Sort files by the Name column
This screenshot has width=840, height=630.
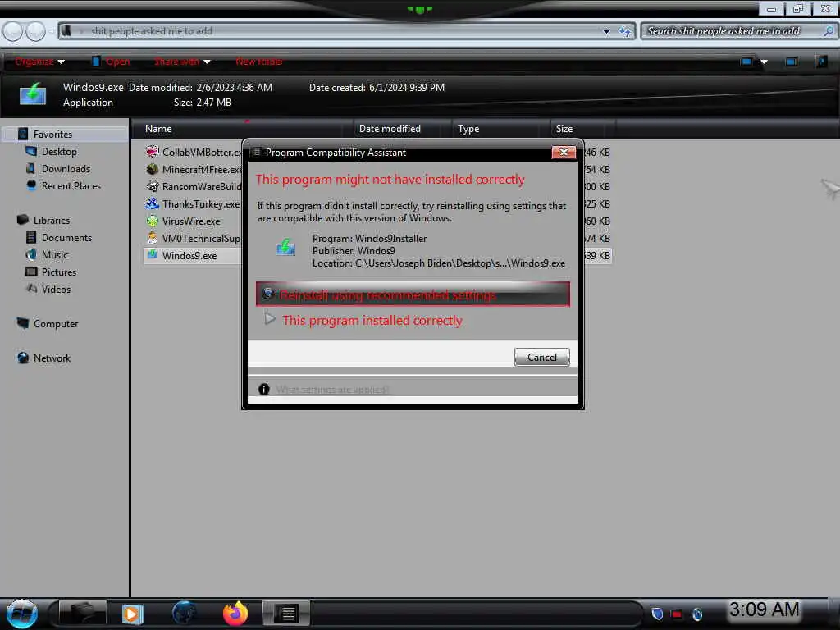point(242,129)
